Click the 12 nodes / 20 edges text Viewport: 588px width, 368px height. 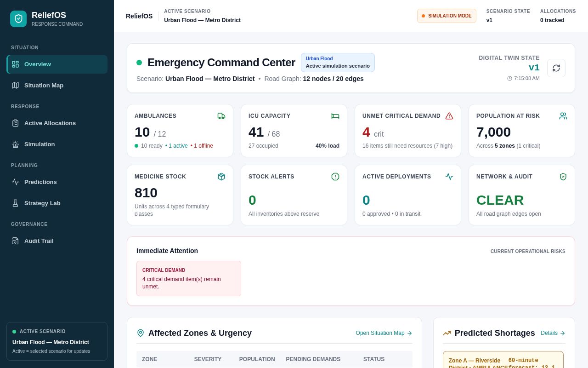click(334, 79)
